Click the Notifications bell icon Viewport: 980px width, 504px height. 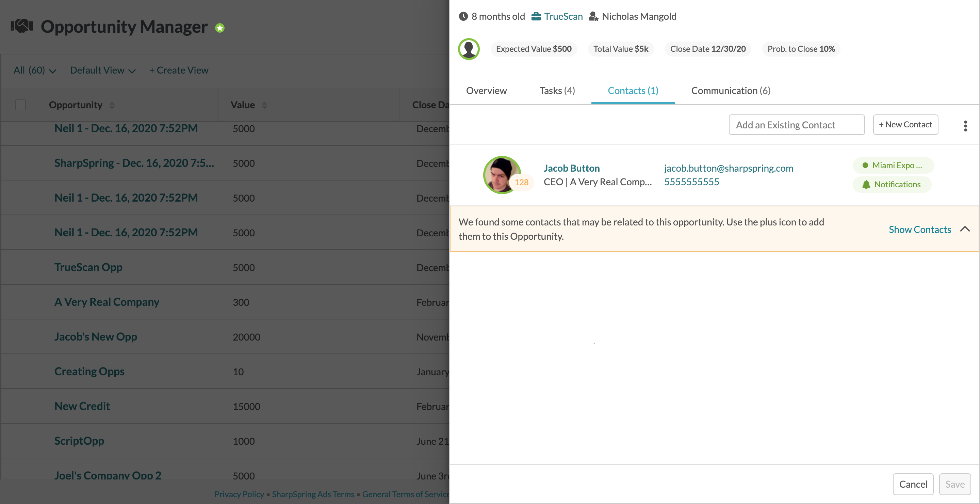tap(866, 185)
